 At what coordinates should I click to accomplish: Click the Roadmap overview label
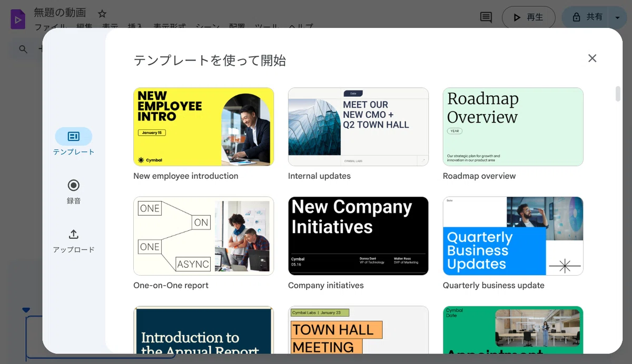[x=479, y=176]
